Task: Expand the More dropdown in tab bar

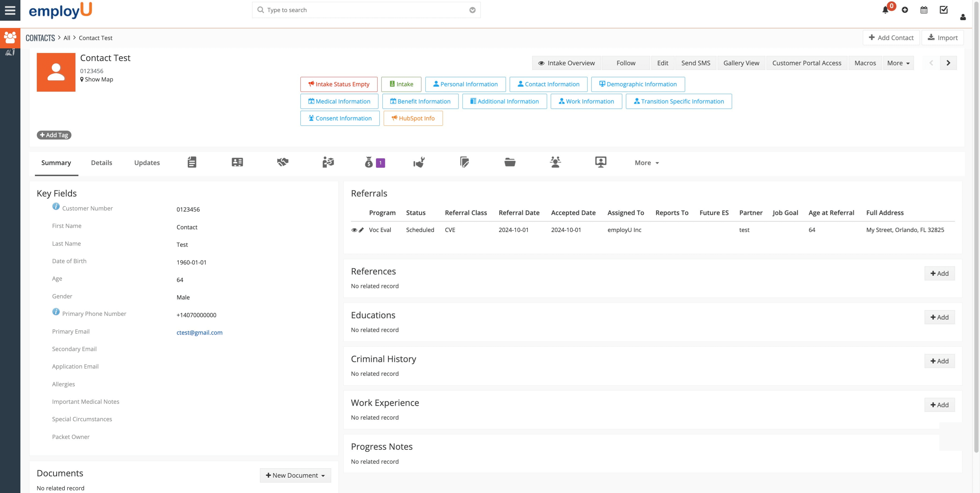Action: coord(646,163)
